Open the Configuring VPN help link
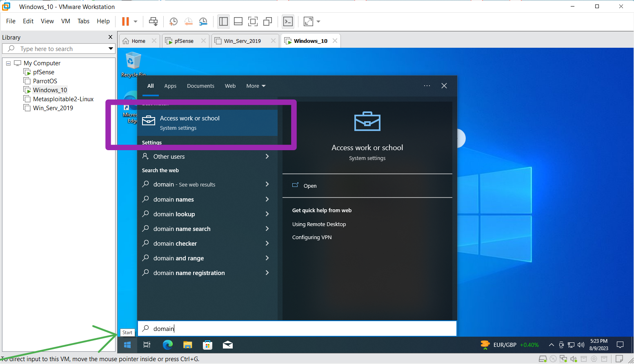This screenshot has width=634, height=364. pos(312,237)
